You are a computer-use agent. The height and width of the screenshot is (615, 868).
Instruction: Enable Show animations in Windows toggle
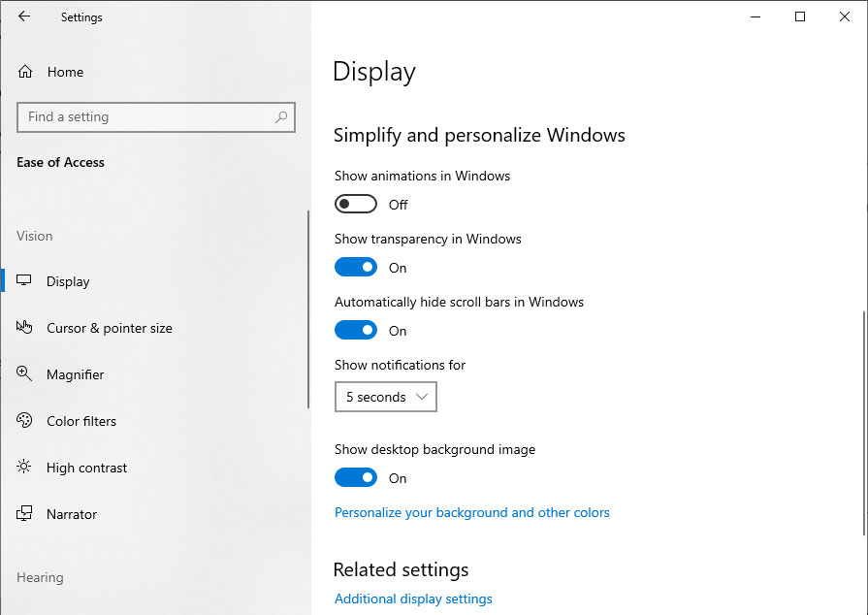point(355,205)
